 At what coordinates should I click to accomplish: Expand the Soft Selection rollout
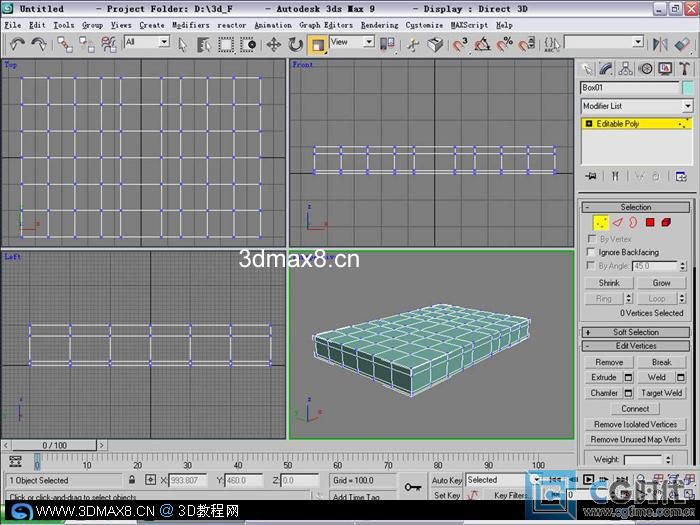[636, 332]
